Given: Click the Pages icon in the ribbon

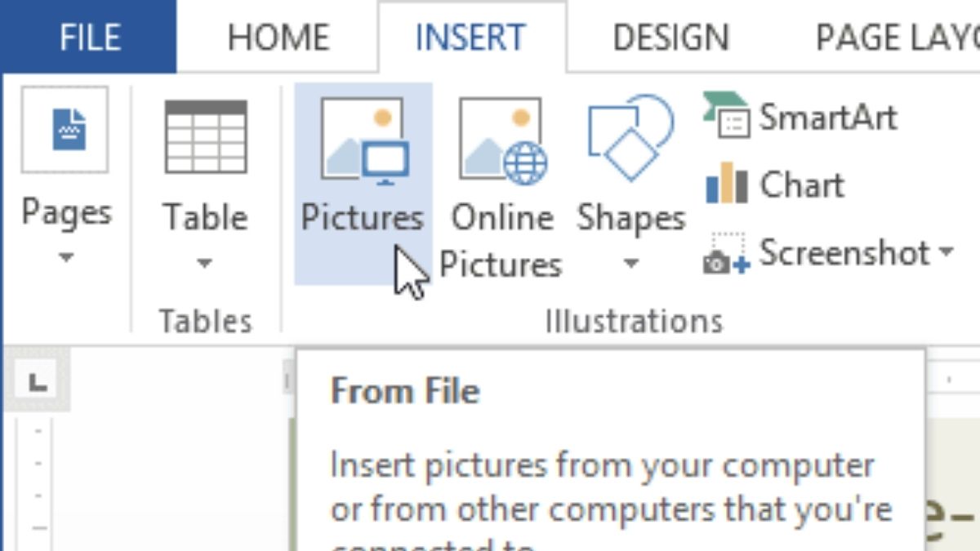Looking at the screenshot, I should tap(65, 130).
